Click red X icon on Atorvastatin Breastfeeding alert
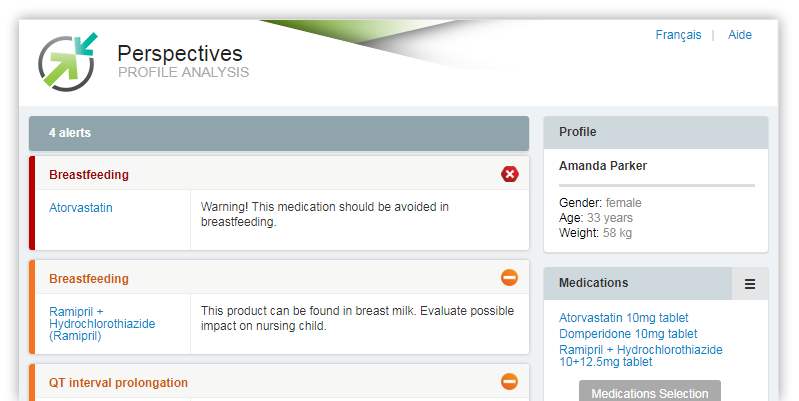 tap(510, 174)
